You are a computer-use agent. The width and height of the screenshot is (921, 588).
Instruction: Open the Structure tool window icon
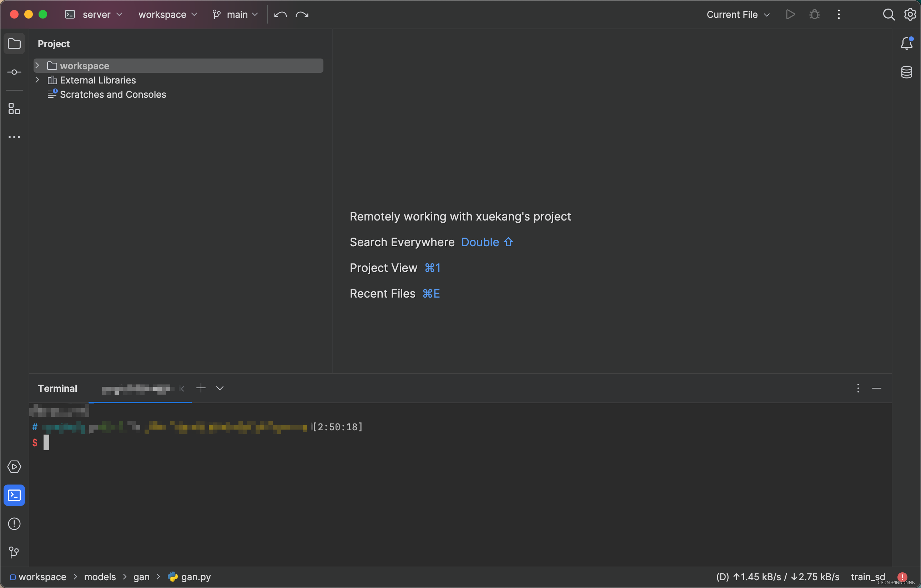(14, 108)
